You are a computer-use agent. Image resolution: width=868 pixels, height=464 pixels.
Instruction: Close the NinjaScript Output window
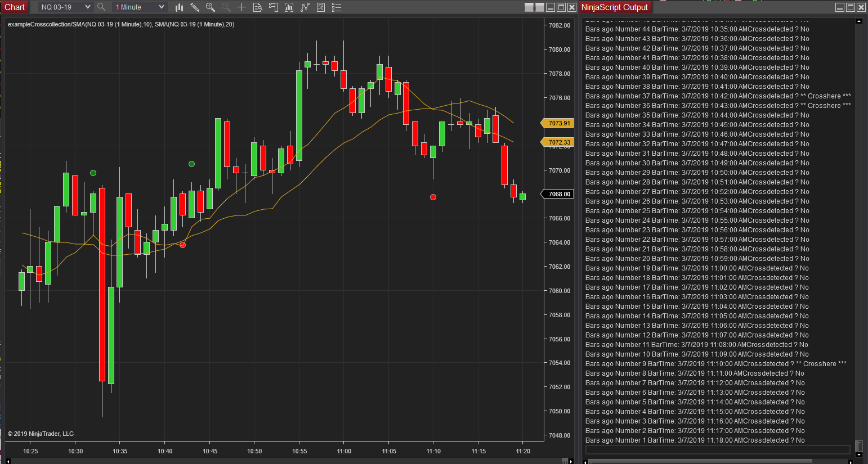point(861,7)
